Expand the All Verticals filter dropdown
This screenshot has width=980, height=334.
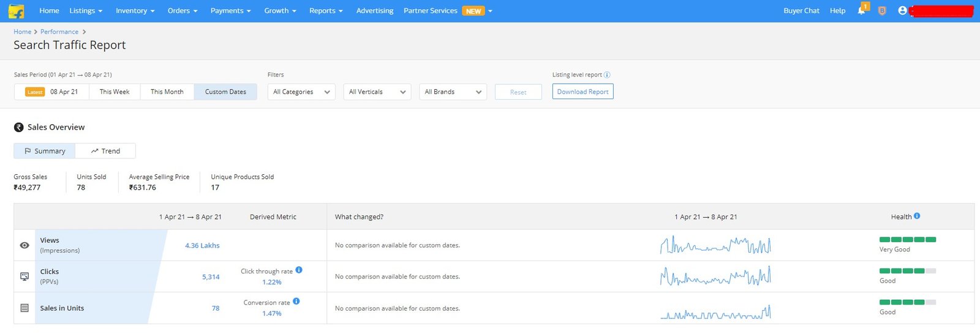(x=377, y=92)
